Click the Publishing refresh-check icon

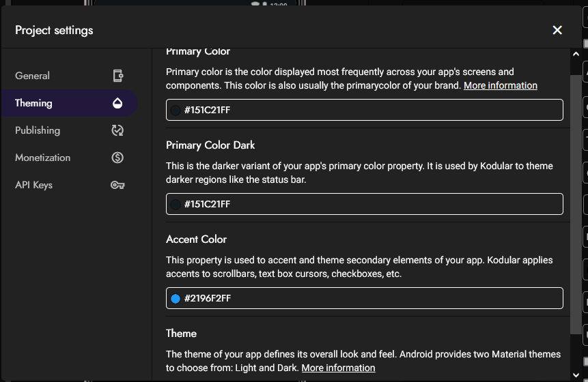tap(117, 130)
